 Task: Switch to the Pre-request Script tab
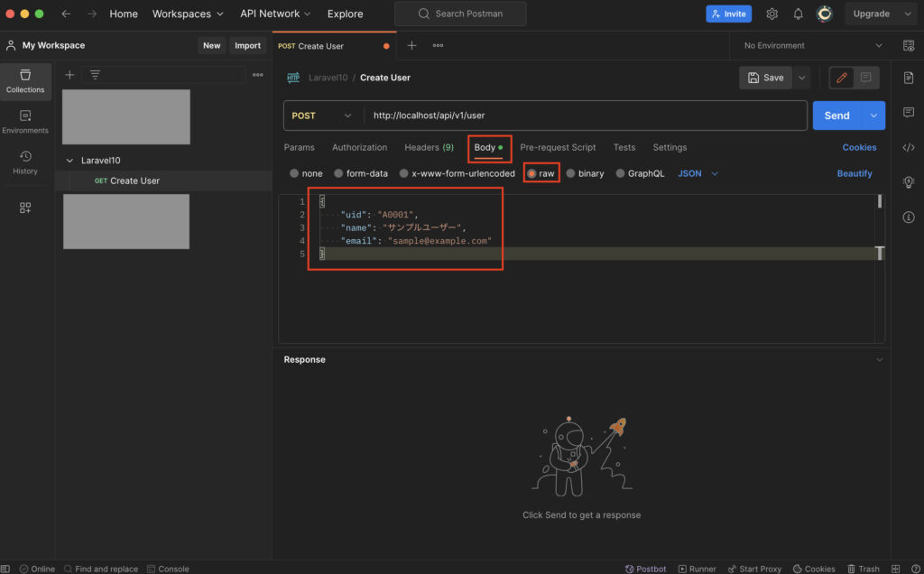(558, 147)
